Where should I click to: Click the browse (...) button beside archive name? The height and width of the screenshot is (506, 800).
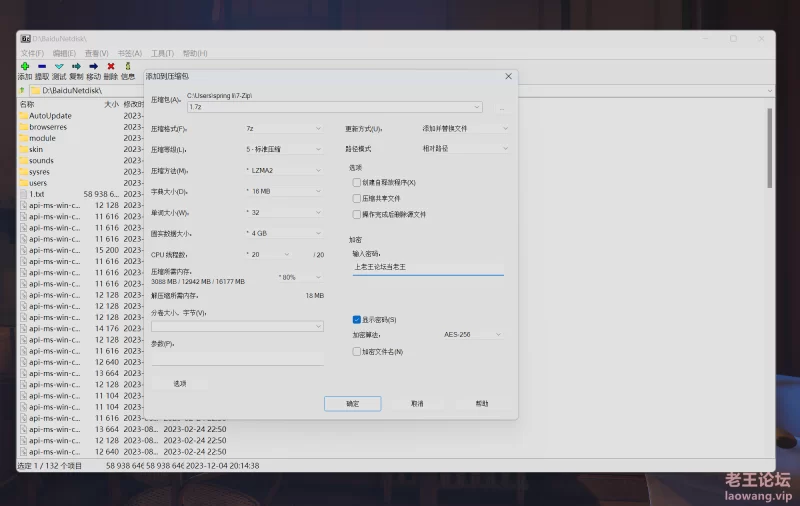pos(502,108)
